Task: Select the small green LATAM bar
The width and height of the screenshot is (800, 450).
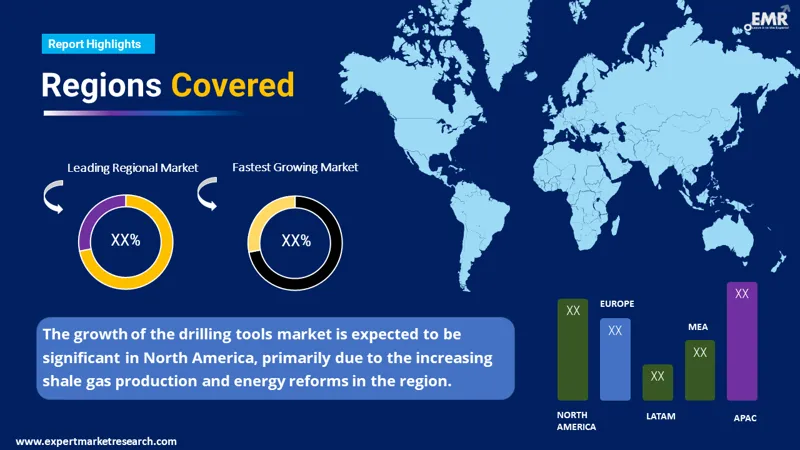Action: point(657,382)
